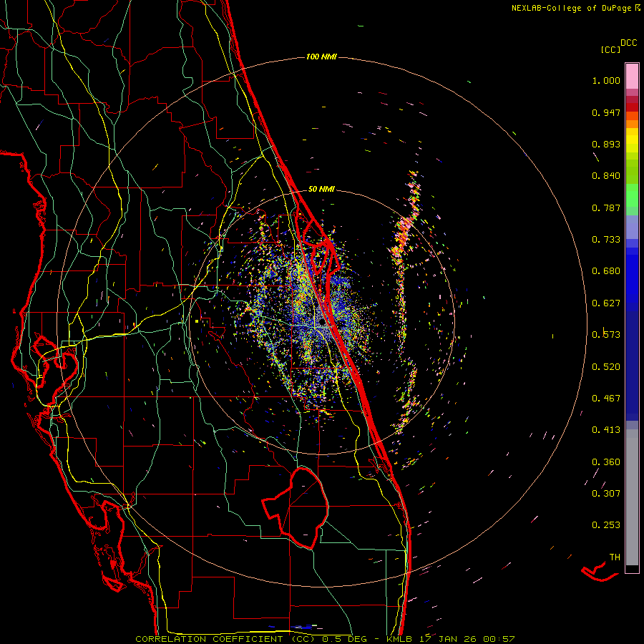Image resolution: width=644 pixels, height=644 pixels.
Task: Click the 0.680 legend value
Action: click(606, 271)
